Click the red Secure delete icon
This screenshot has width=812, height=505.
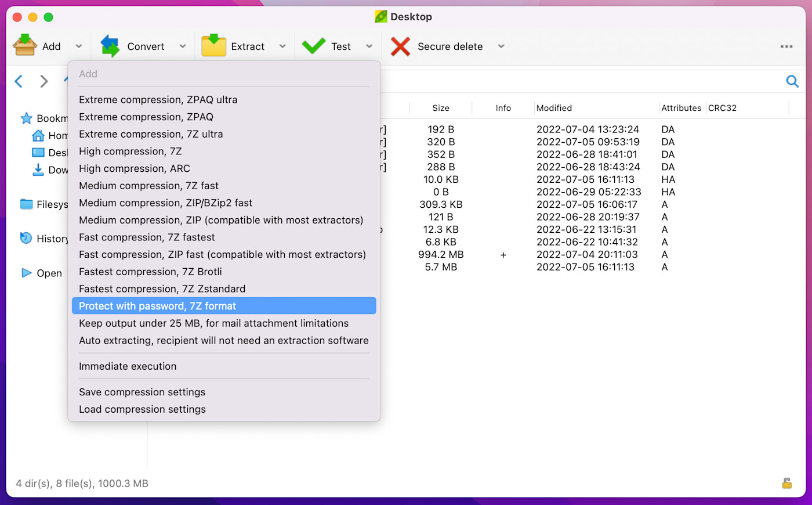click(x=400, y=46)
